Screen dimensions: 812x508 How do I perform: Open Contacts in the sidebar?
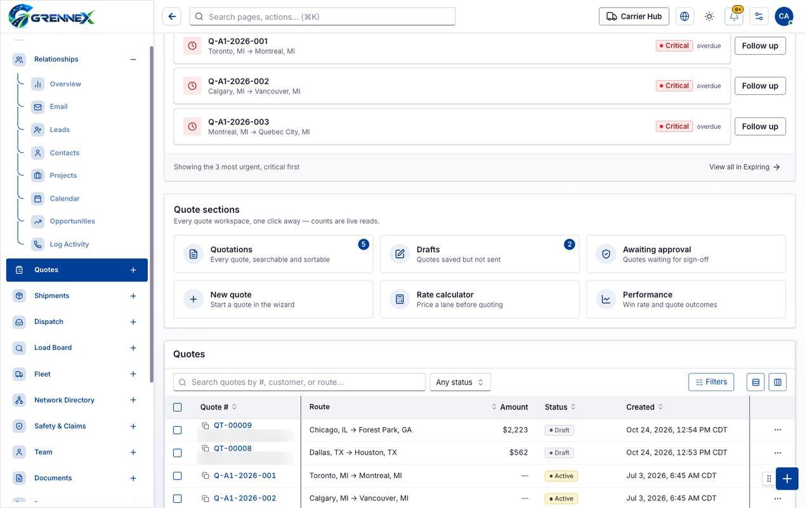65,153
